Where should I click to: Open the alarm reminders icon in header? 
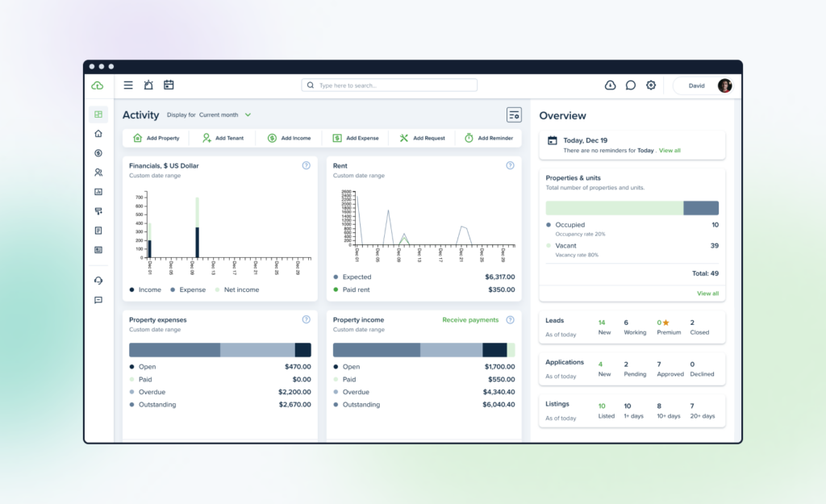(x=148, y=85)
